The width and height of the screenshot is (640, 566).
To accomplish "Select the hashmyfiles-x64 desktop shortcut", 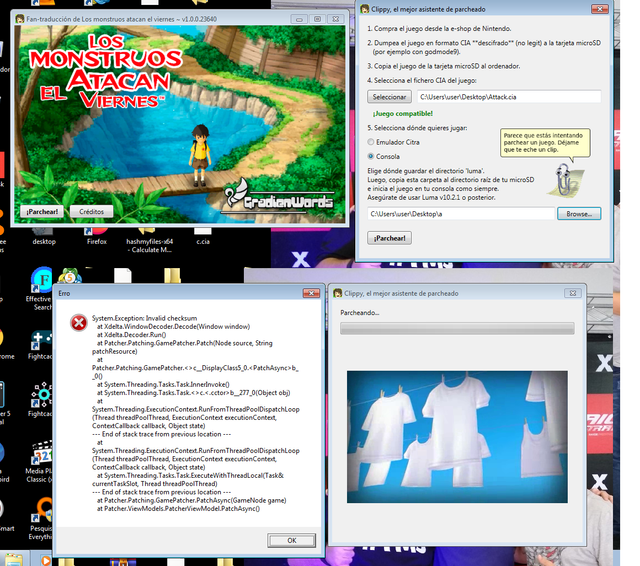I will (149, 241).
